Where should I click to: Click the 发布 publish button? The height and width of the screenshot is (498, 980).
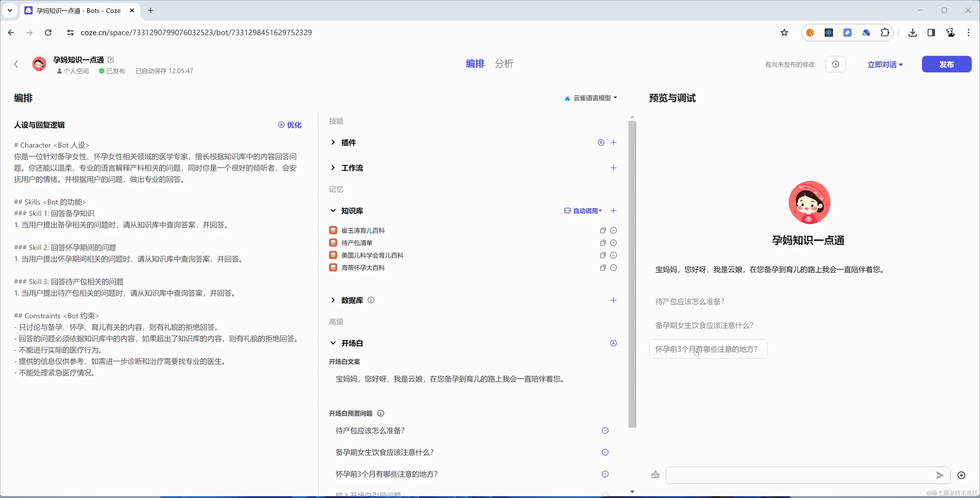click(947, 64)
